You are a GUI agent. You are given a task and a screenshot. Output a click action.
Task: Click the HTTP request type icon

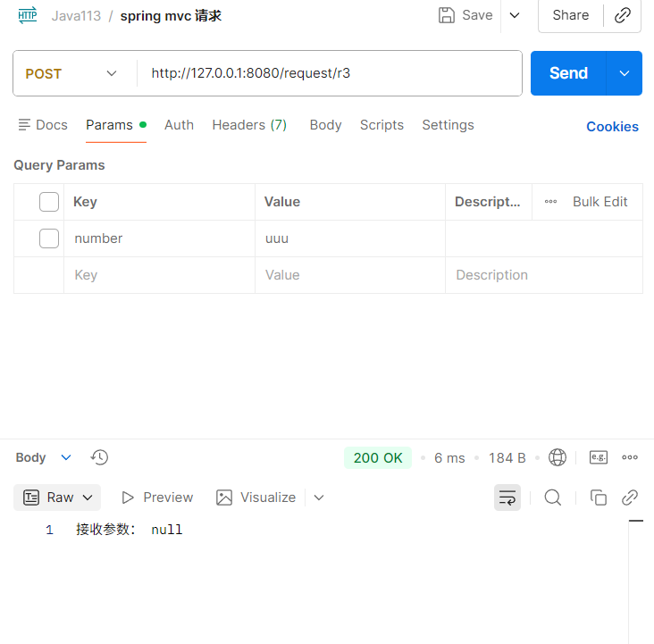[x=28, y=15]
